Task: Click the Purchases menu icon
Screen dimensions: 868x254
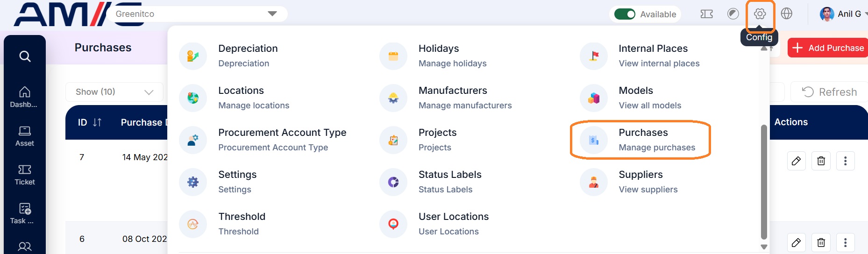Action: pos(594,140)
